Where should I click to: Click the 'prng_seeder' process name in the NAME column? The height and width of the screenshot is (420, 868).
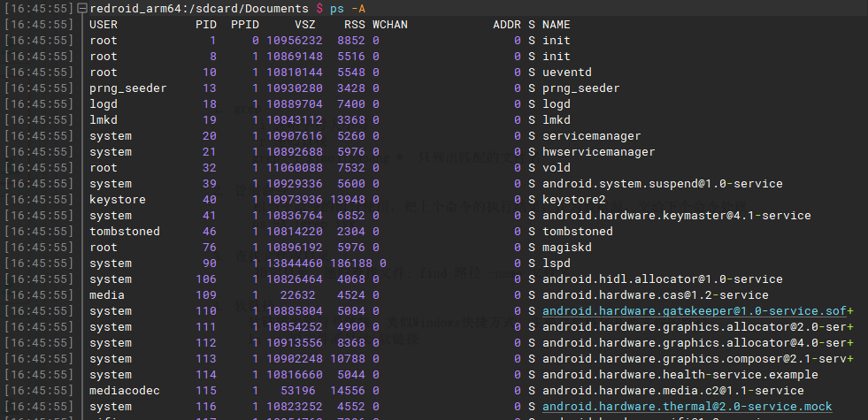click(581, 88)
